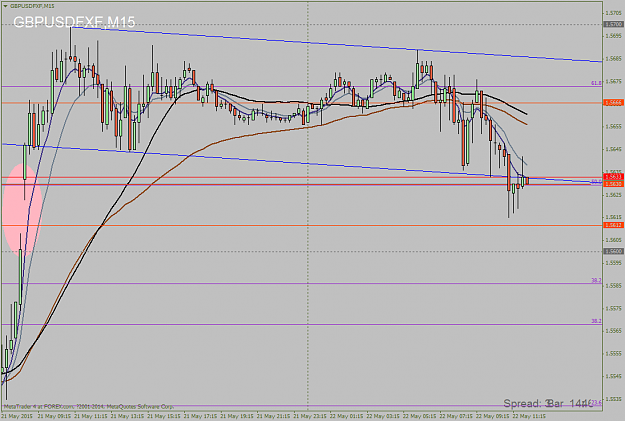
Task: Click the 21 May 21:15 time label
Action: [x=273, y=416]
